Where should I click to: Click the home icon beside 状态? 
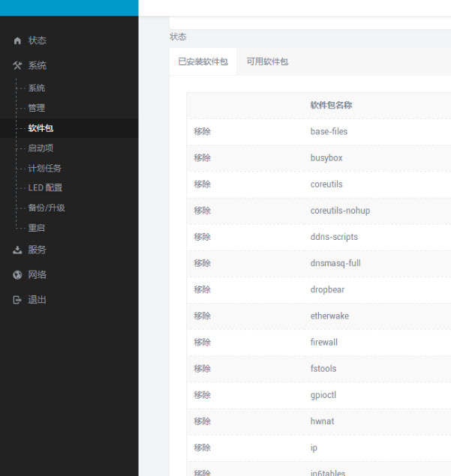17,40
